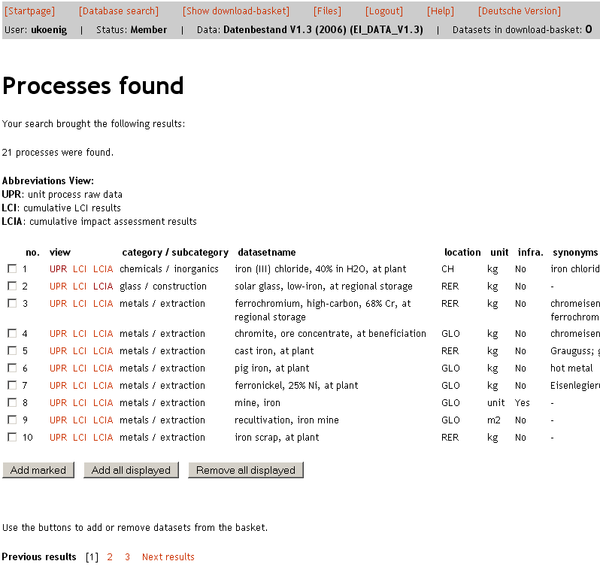This screenshot has width=600, height=570.
Task: Switch to the Deutsche Version
Action: pos(519,11)
